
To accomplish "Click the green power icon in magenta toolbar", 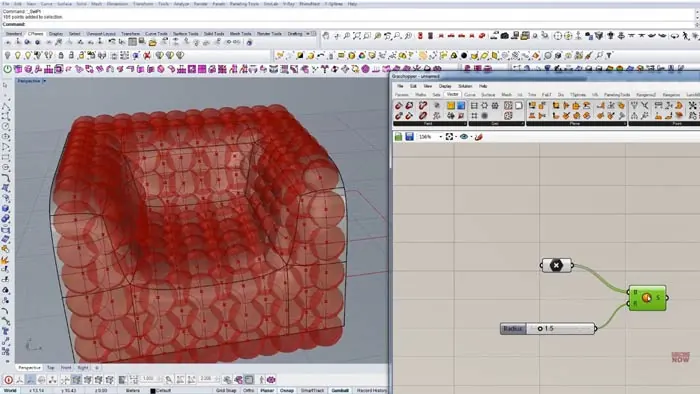I will pos(8,69).
